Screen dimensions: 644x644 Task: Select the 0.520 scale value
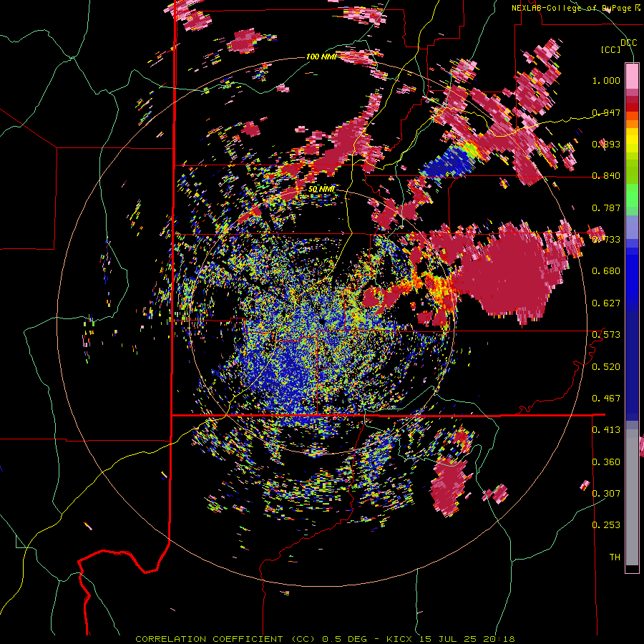click(x=606, y=366)
